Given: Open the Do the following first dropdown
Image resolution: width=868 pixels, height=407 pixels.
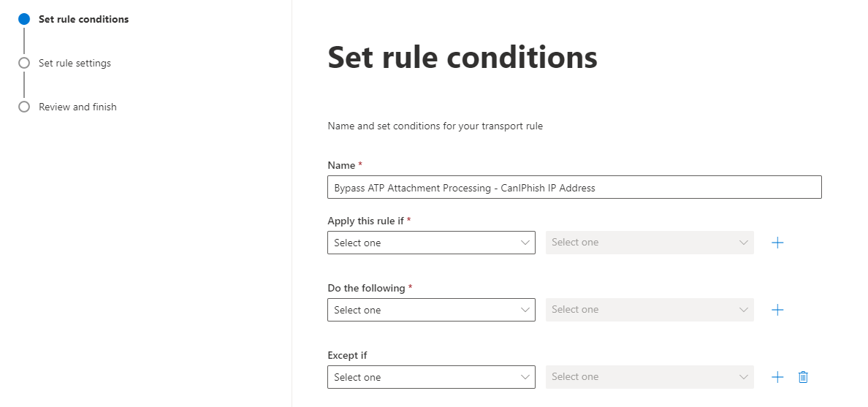Looking at the screenshot, I should click(431, 310).
